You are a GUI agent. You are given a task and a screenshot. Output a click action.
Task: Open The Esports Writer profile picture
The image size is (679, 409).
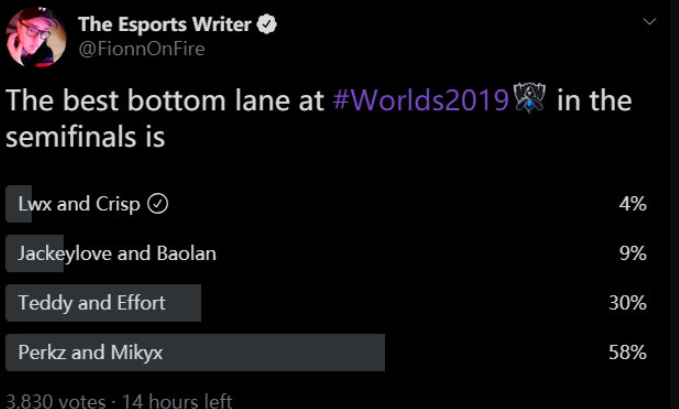coord(36,37)
